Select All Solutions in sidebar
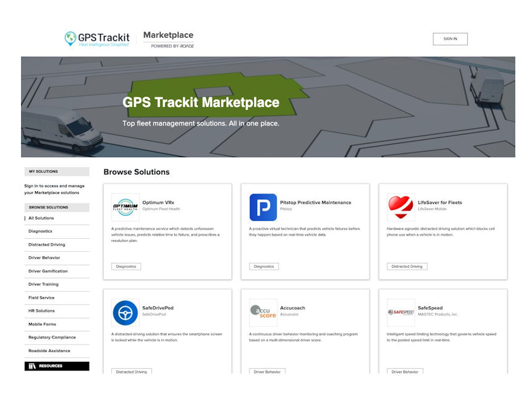The image size is (532, 399). coord(41,218)
